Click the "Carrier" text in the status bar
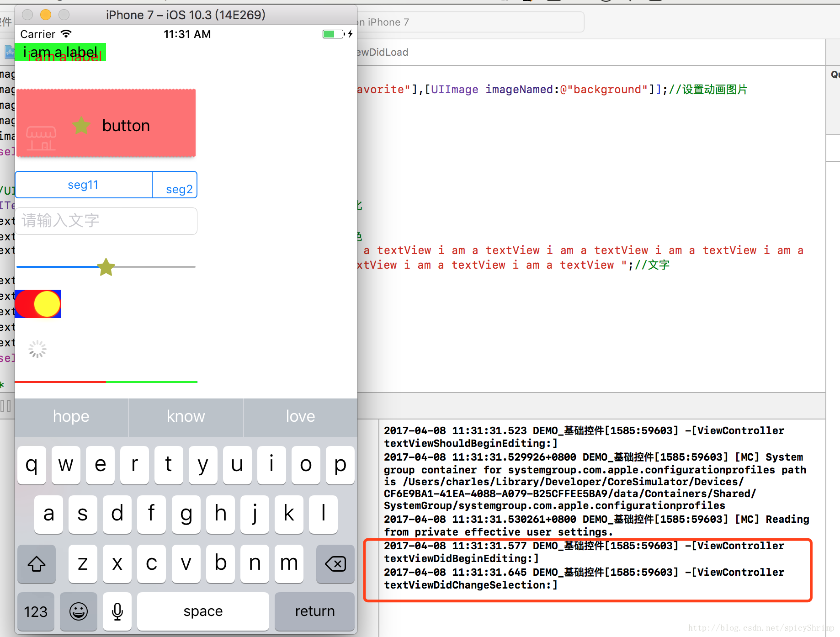This screenshot has width=840, height=637. point(37,34)
